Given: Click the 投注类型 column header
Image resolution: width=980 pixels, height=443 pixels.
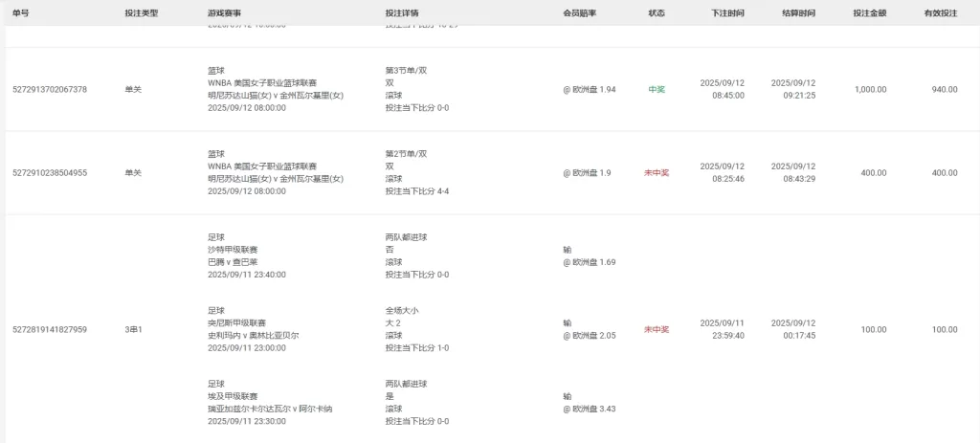Looking at the screenshot, I should tap(142, 13).
